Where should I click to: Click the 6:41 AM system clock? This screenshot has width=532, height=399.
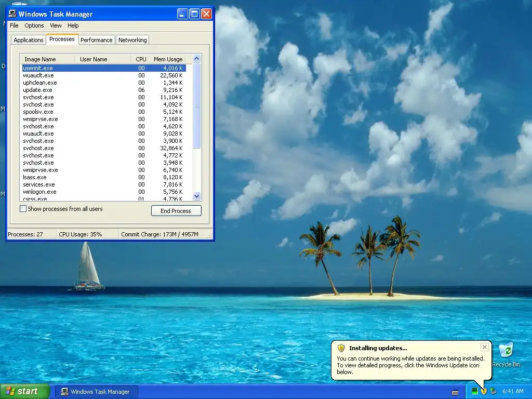(513, 392)
